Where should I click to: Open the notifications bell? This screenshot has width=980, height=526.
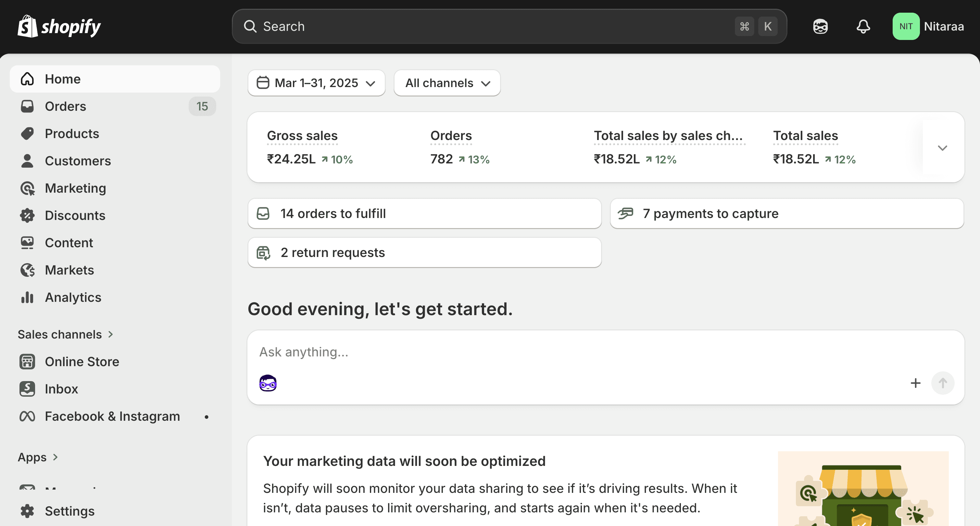[x=863, y=27]
